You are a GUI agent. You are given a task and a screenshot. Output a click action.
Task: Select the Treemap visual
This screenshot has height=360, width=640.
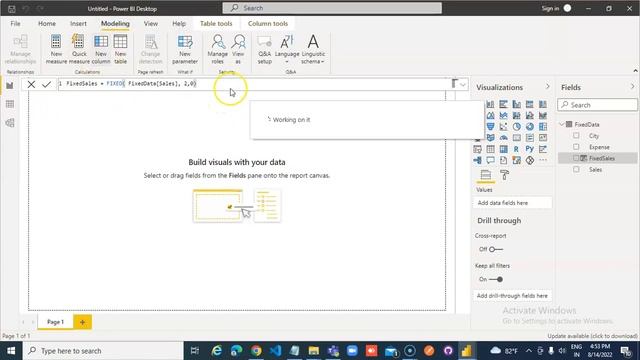tap(542, 127)
